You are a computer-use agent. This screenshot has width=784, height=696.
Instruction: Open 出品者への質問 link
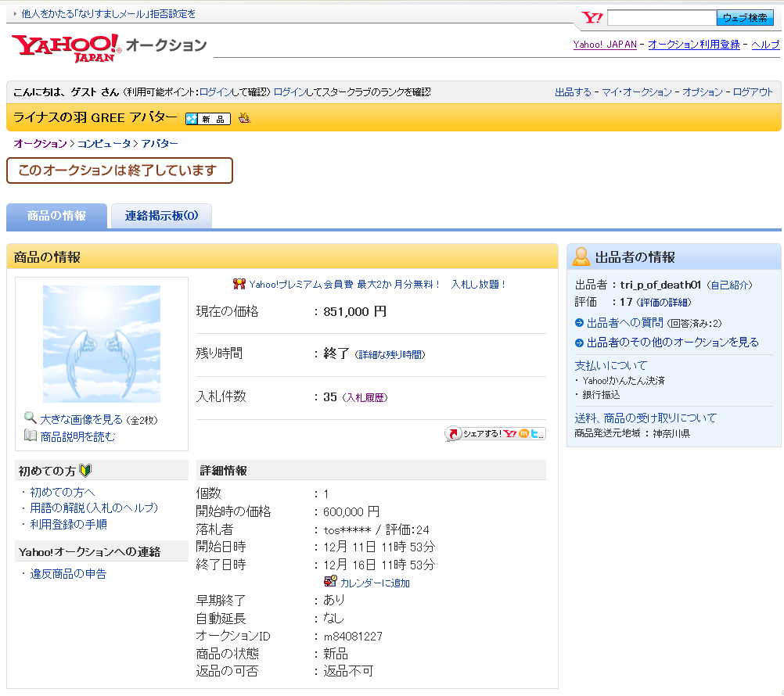click(625, 323)
